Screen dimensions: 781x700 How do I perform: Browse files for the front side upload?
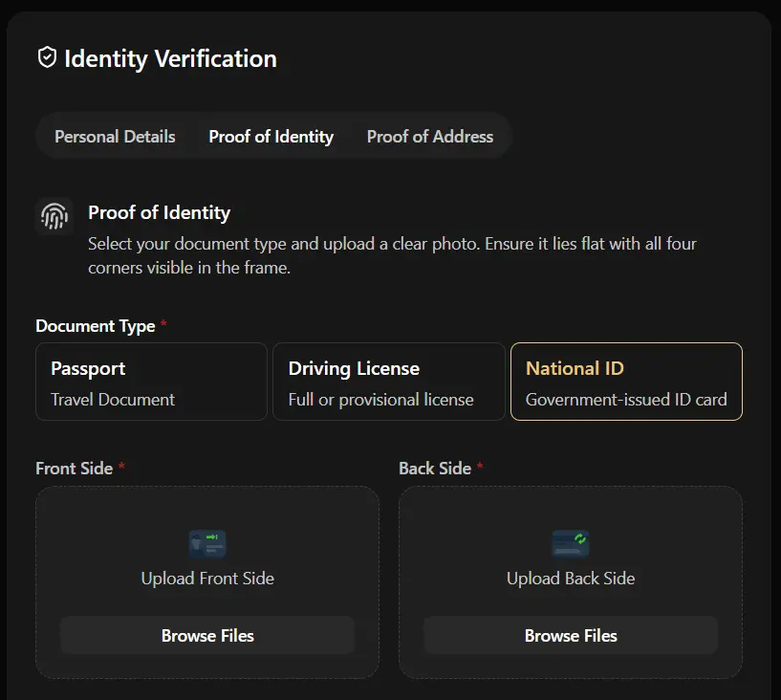pos(207,635)
